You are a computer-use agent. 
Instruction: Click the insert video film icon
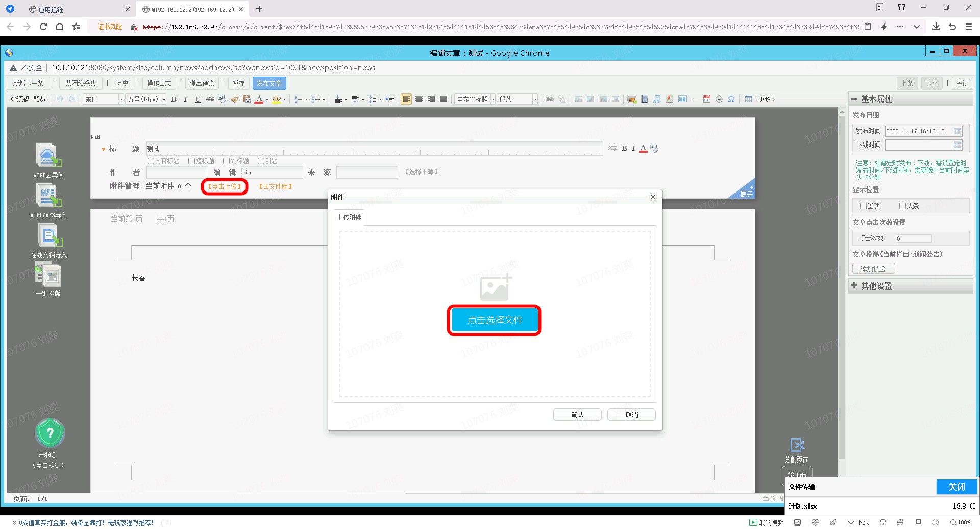click(645, 99)
